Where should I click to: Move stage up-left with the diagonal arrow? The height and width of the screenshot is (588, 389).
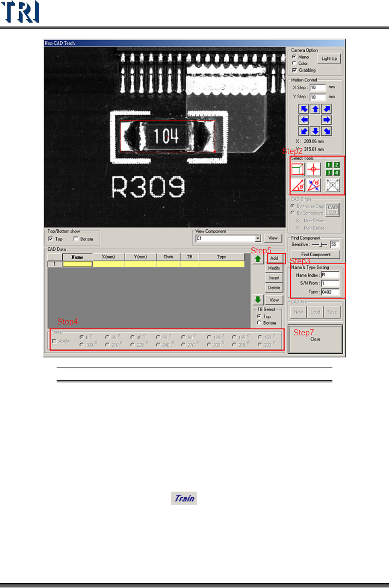[x=304, y=109]
